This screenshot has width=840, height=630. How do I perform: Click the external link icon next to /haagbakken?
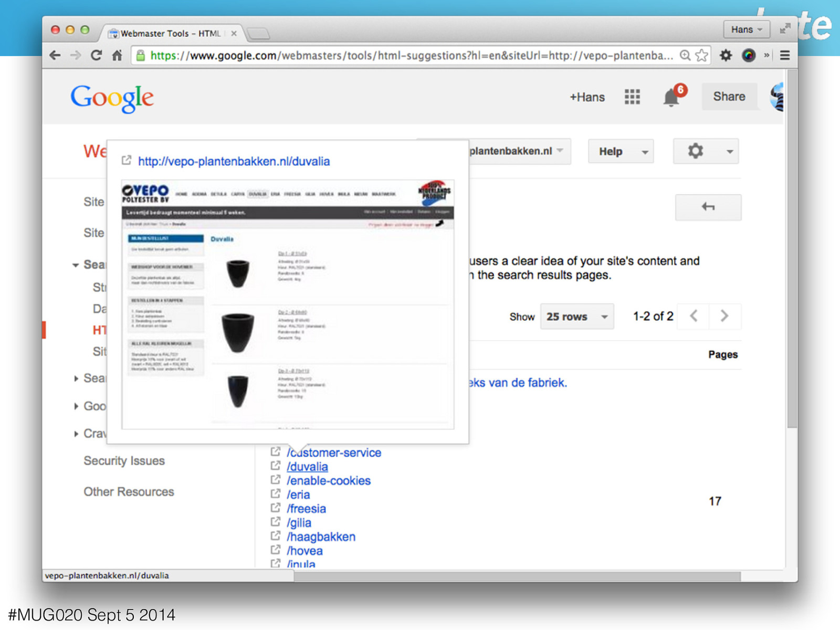click(x=276, y=536)
